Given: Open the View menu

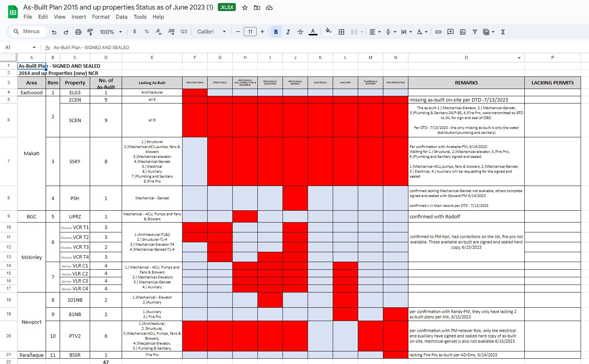Looking at the screenshot, I should click(x=60, y=17).
